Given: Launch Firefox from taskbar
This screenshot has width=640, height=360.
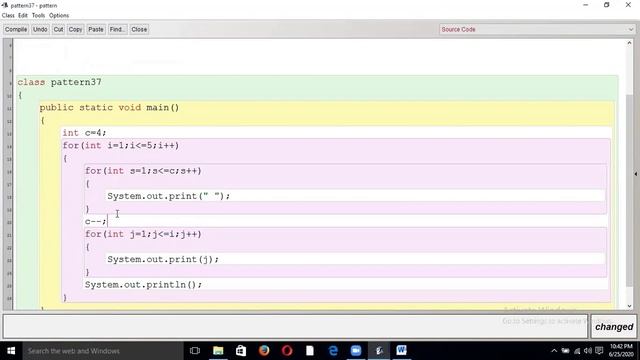Looking at the screenshot, I should pyautogui.click(x=264, y=351).
